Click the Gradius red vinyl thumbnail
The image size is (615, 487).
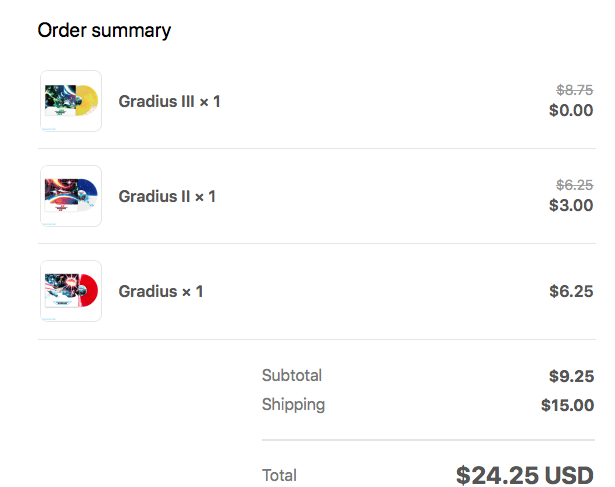[70, 291]
